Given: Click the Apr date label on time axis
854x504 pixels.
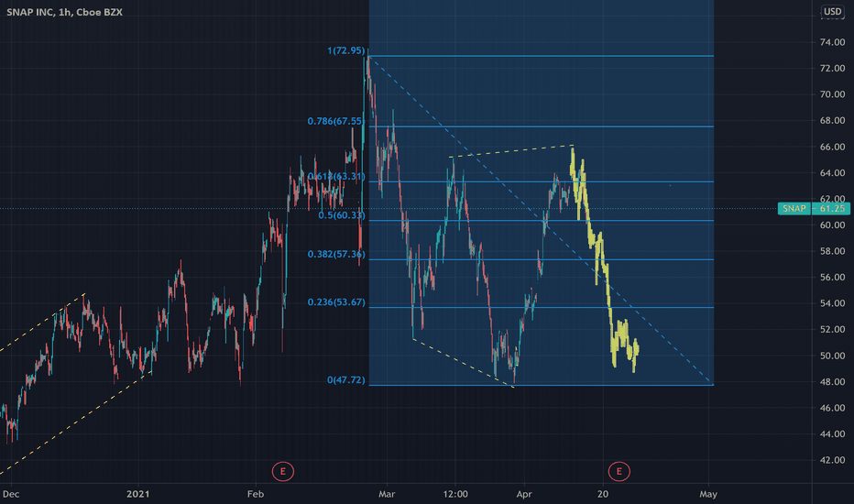Looking at the screenshot, I should click(x=524, y=494).
